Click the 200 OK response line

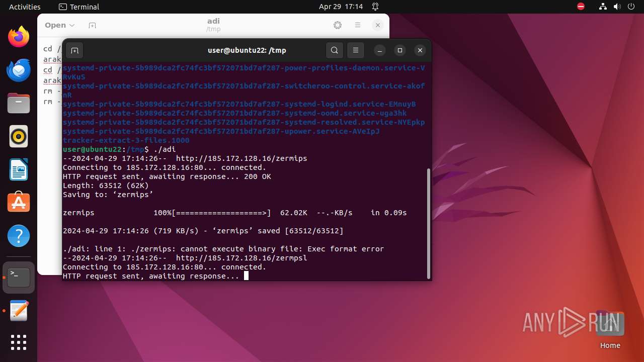[167, 176]
